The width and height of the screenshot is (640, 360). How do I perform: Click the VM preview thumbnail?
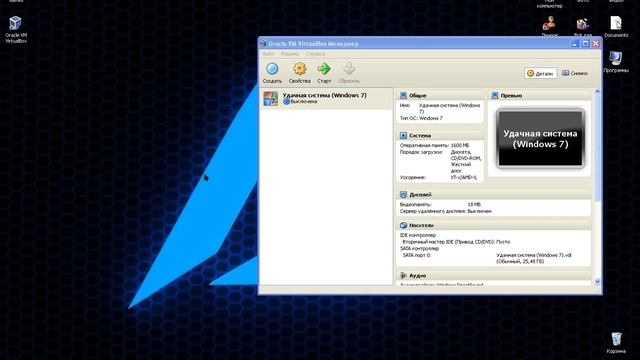[x=540, y=138]
